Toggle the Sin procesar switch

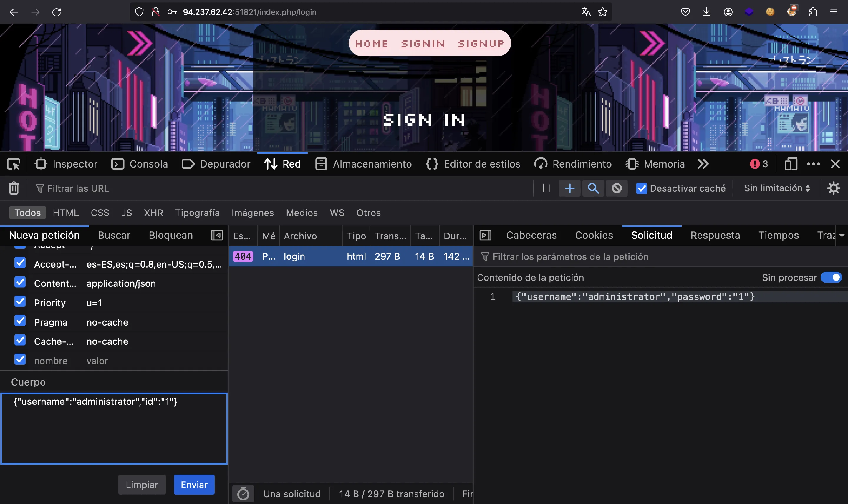tap(831, 278)
